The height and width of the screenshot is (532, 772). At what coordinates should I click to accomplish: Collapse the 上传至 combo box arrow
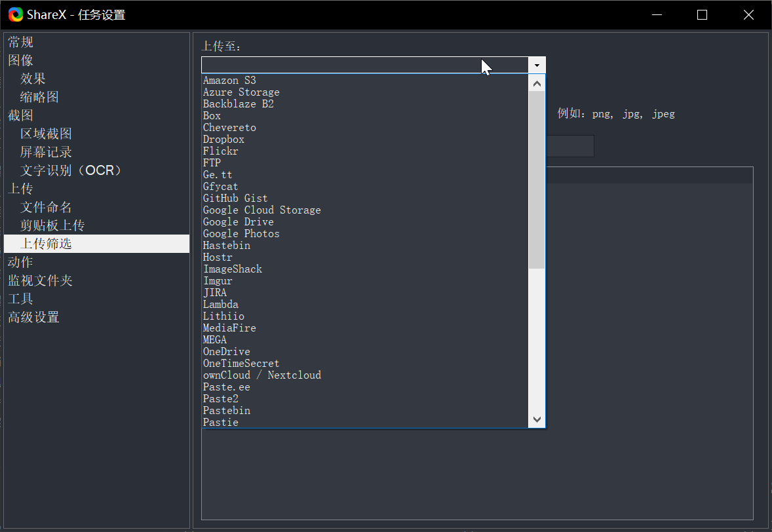[537, 65]
